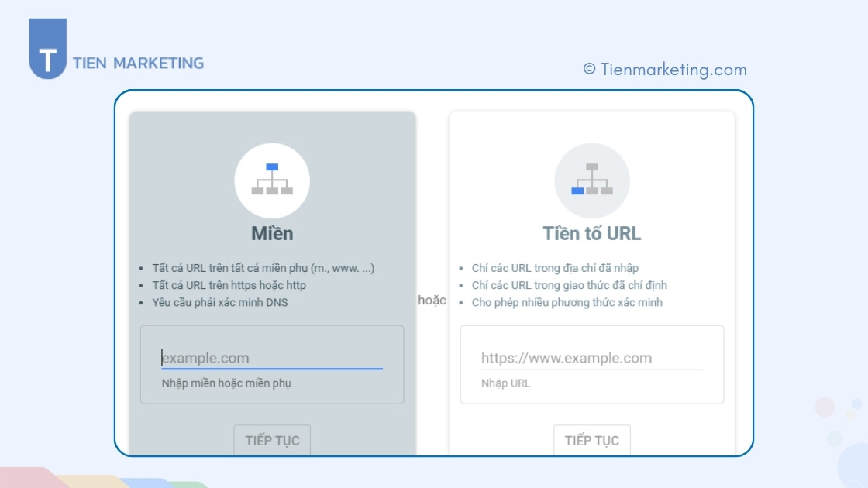Screen dimensions: 868x488
Task: Click 'Cho phép nhiều phương thức xác minh' bullet
Action: coord(567,302)
